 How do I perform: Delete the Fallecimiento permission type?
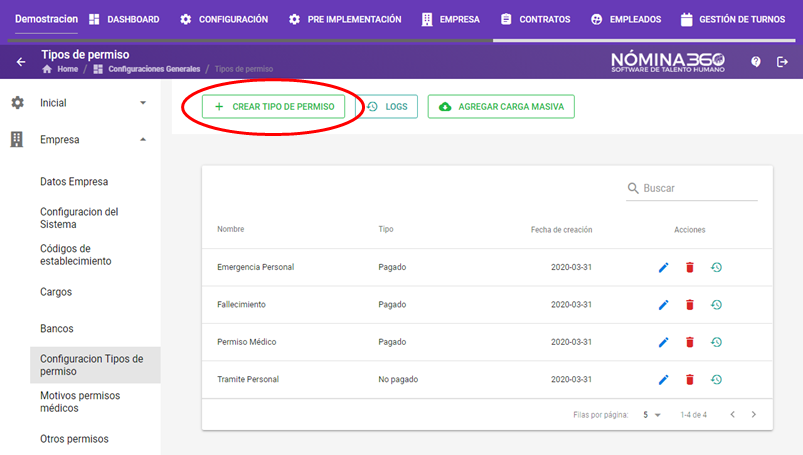click(690, 305)
